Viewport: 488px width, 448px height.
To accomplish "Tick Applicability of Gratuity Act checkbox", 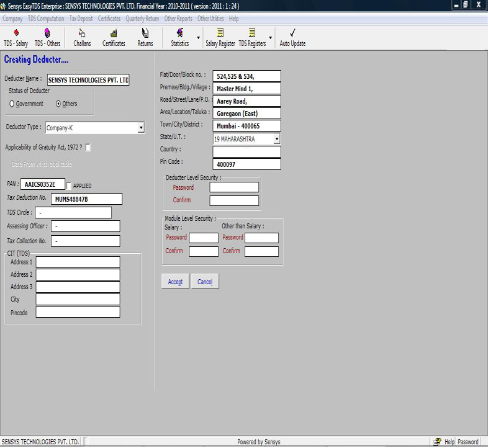I will [88, 148].
